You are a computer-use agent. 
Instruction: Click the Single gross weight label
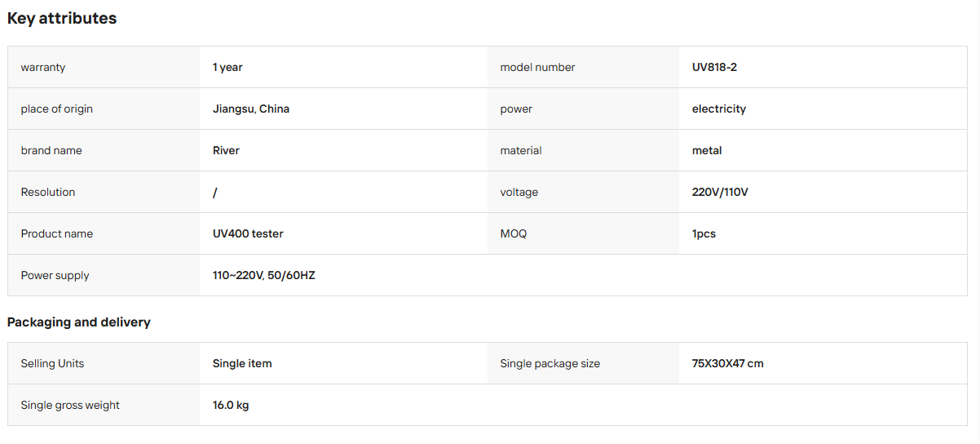[70, 405]
